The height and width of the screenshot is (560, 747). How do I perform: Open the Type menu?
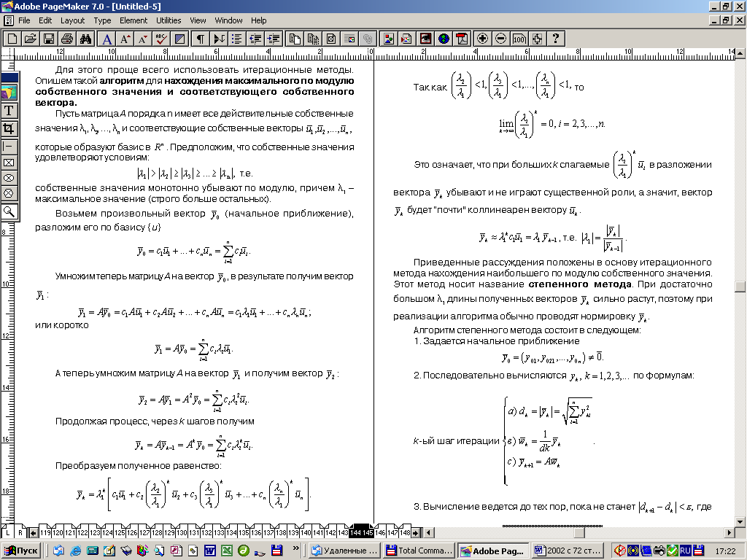[x=102, y=20]
